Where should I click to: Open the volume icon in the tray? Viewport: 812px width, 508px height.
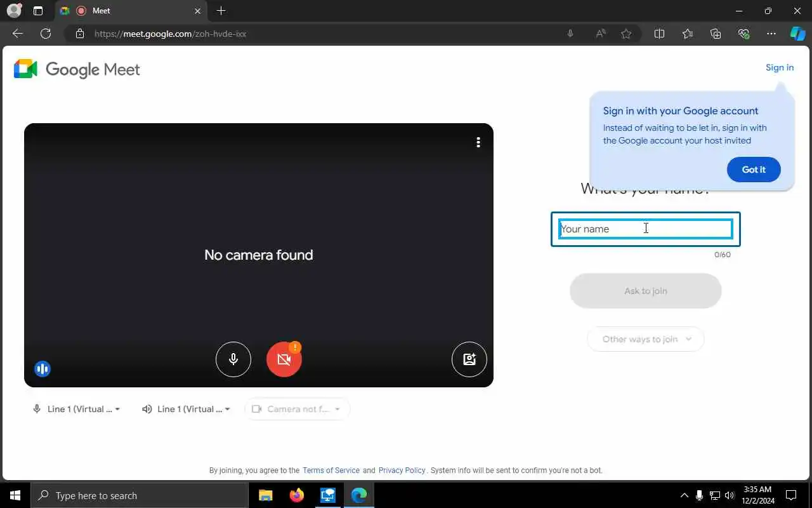(x=730, y=495)
